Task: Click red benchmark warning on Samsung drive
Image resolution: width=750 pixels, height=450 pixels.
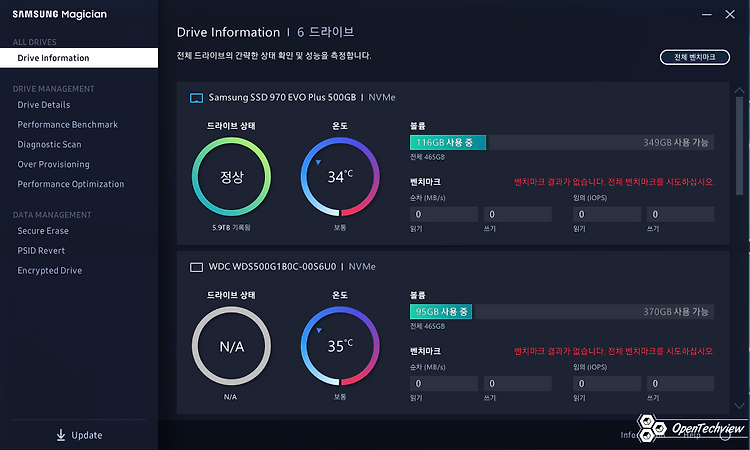Action: [614, 182]
